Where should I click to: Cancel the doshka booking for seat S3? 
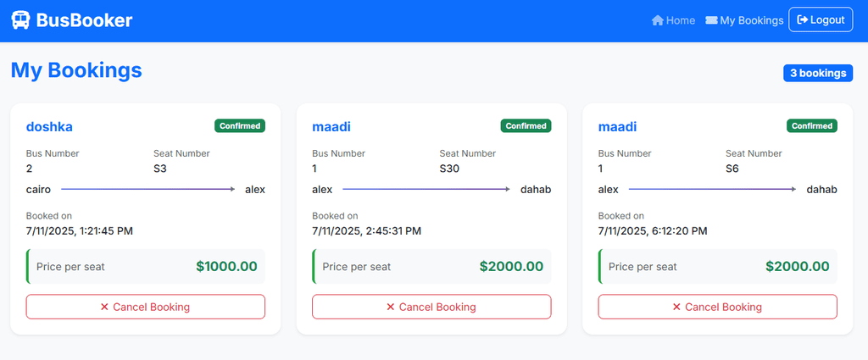click(146, 307)
